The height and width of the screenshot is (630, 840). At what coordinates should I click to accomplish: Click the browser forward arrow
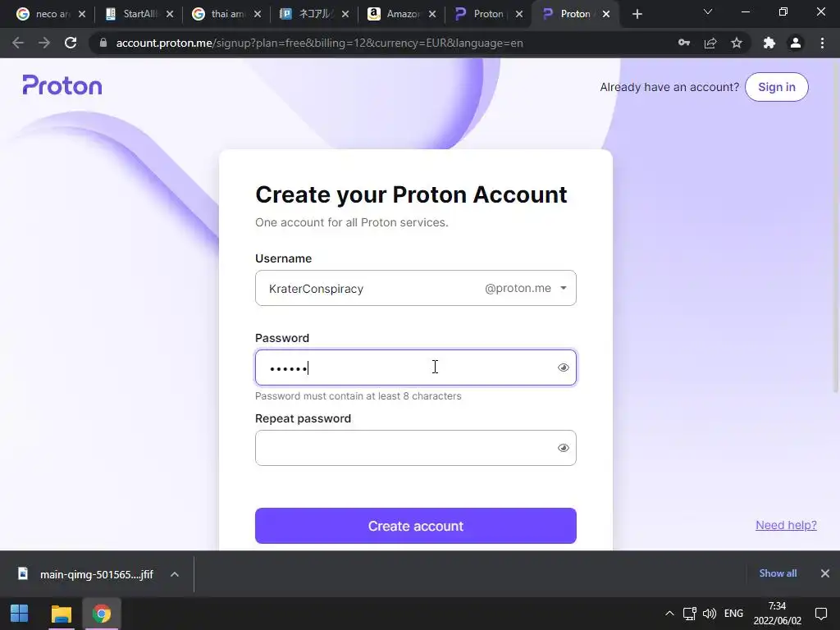tap(44, 43)
